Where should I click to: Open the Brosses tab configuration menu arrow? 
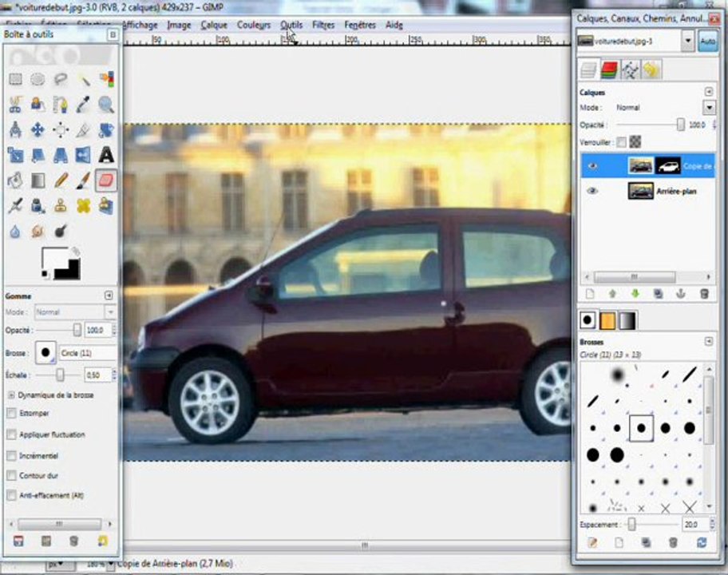(709, 341)
